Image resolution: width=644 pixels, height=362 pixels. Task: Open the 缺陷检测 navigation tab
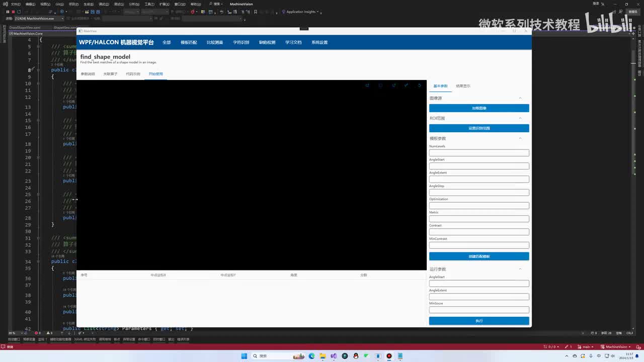coord(267,42)
